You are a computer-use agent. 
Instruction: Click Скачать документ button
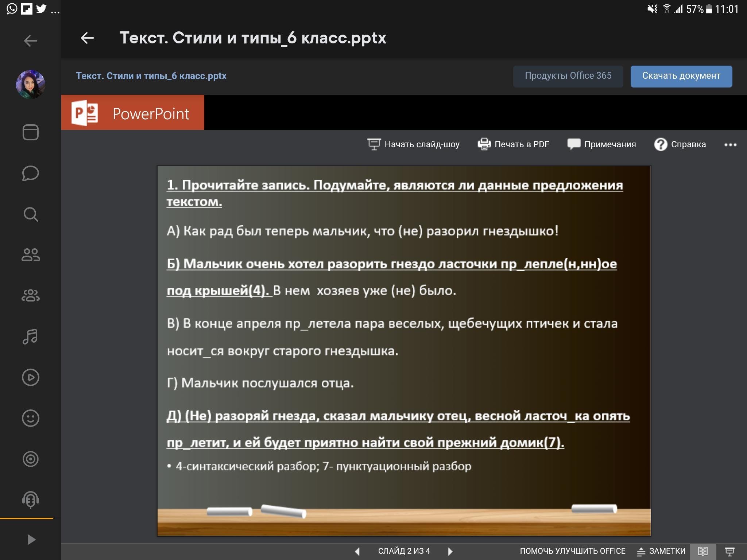coord(681,76)
